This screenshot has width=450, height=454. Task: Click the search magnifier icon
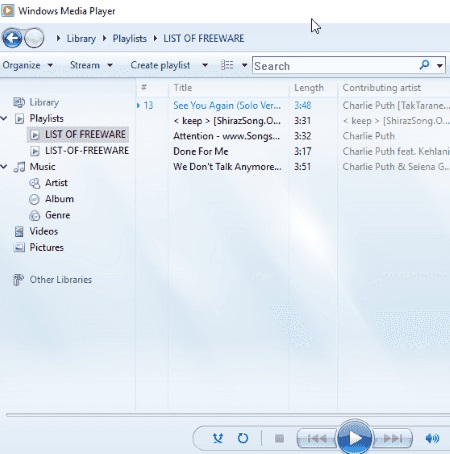click(424, 64)
